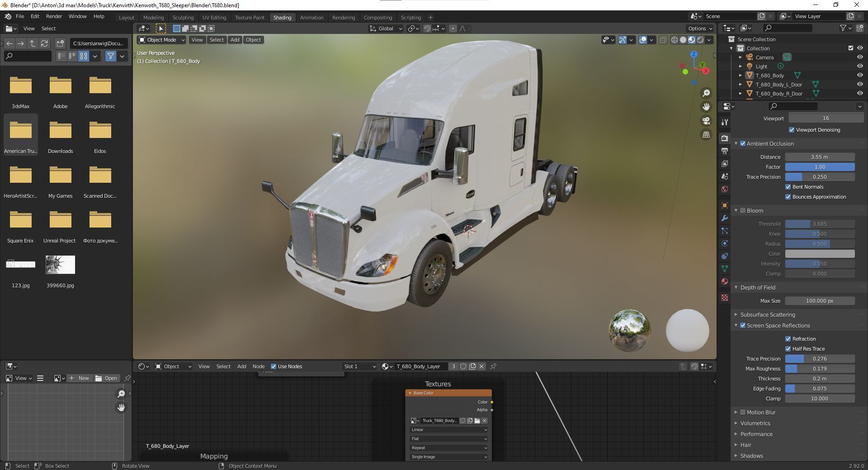Open the Tool properties tab
Screen dimensions: 868x470
[x=725, y=122]
